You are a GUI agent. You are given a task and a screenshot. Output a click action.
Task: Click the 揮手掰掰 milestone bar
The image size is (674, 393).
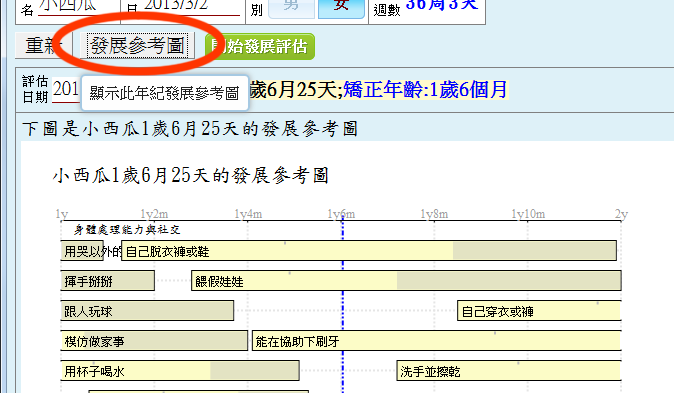tap(107, 281)
